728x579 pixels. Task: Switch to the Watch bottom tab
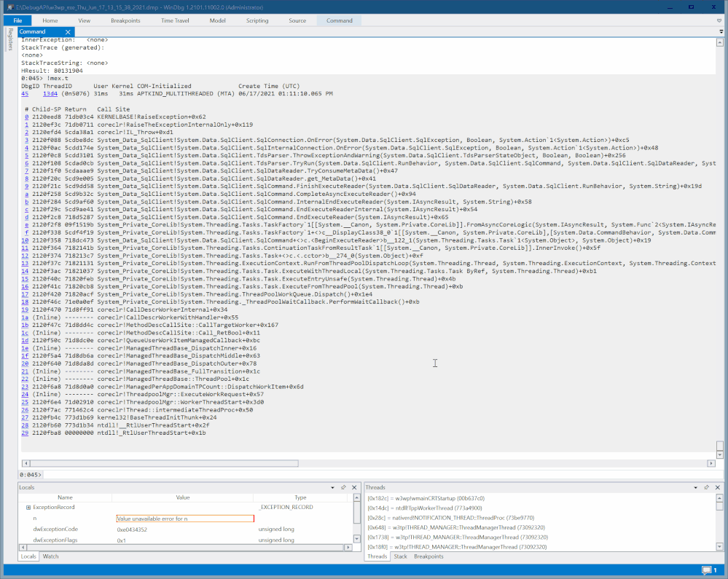pyautogui.click(x=50, y=556)
